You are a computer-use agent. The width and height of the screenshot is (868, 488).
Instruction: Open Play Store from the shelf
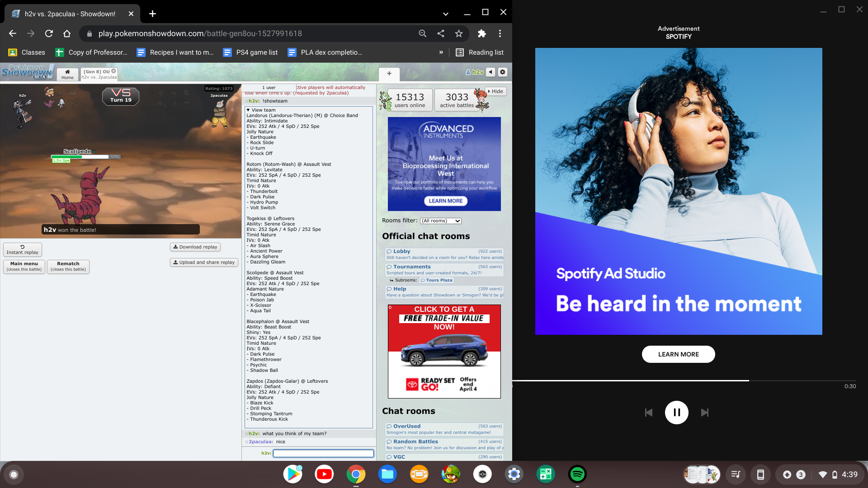coord(292,474)
